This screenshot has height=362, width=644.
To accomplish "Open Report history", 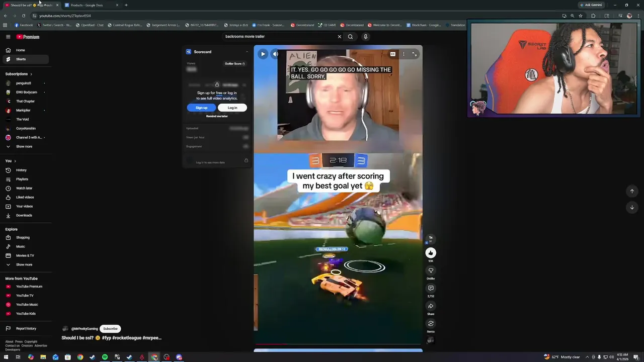I will 25,328.
